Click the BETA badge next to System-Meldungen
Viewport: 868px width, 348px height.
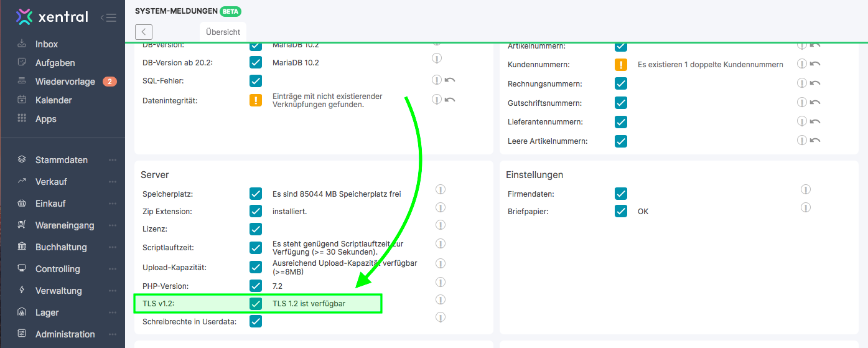[230, 11]
